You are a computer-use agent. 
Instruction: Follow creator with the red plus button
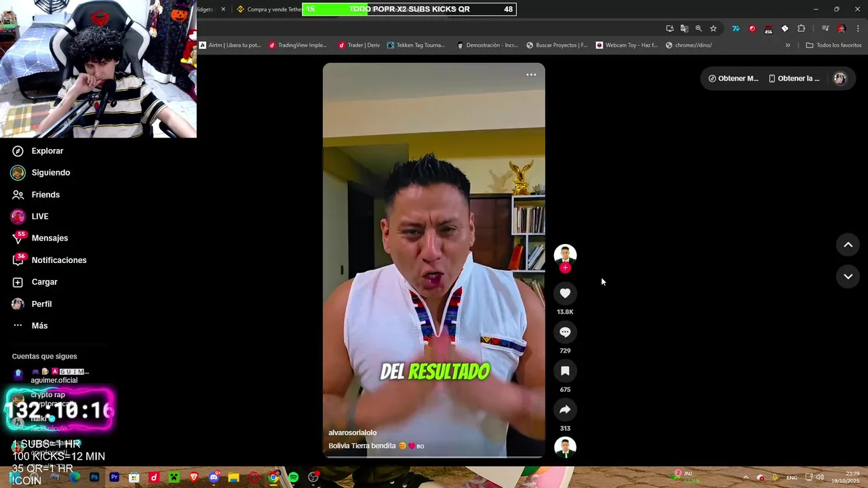pyautogui.click(x=565, y=268)
